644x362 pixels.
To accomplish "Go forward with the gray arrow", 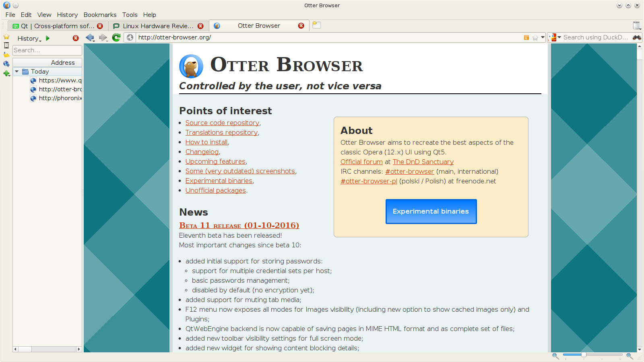I will point(103,37).
